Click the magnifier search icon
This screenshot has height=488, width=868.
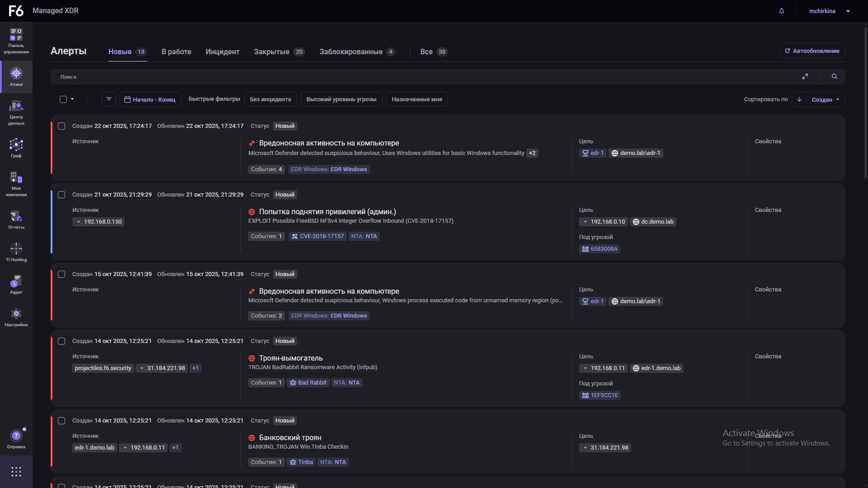834,77
